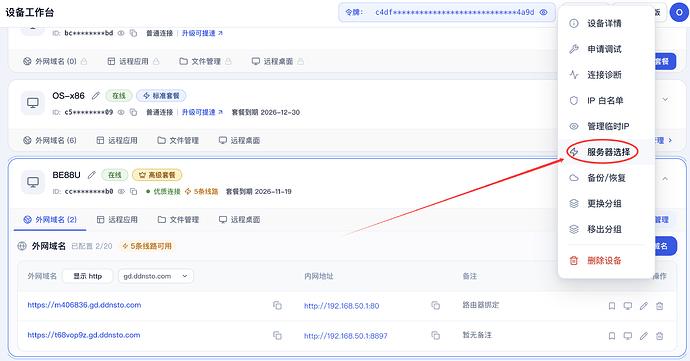Click the BE88U device monitor icon
The width and height of the screenshot is (690, 361).
33,182
